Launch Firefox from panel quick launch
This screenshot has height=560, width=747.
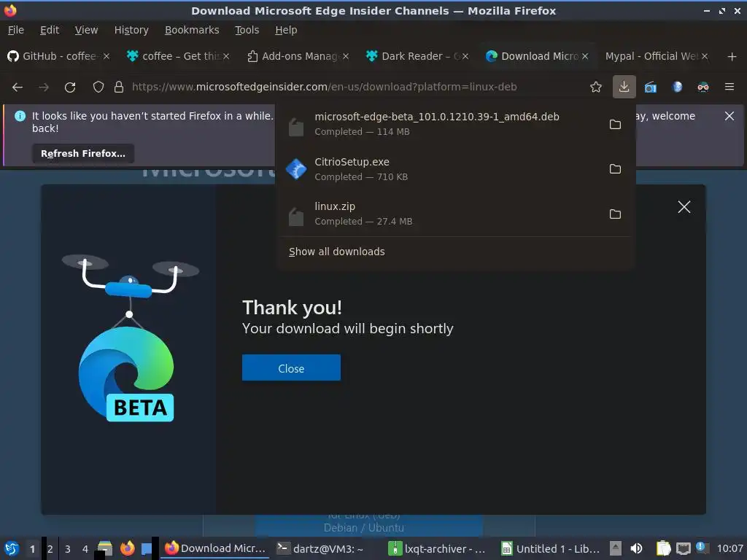click(127, 548)
